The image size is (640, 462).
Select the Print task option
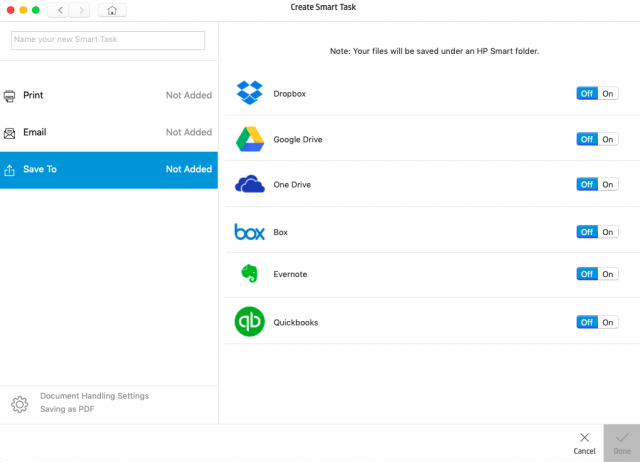click(x=108, y=95)
